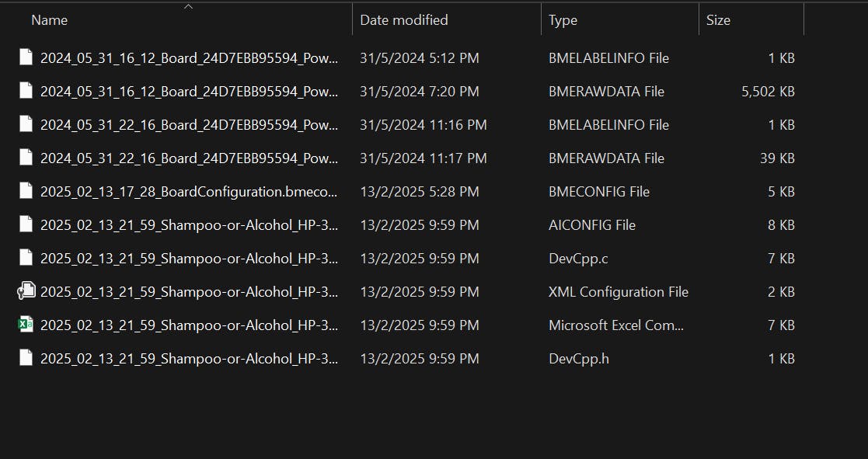Select the Shampoo-or-Alcohol AICONFIG file name
This screenshot has width=868, height=459.
coord(189,225)
